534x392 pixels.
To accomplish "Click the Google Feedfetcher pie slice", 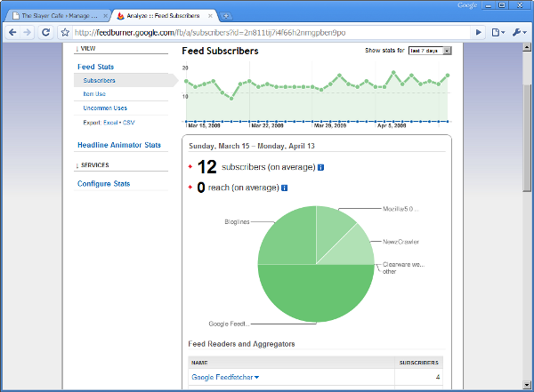I will click(316, 293).
